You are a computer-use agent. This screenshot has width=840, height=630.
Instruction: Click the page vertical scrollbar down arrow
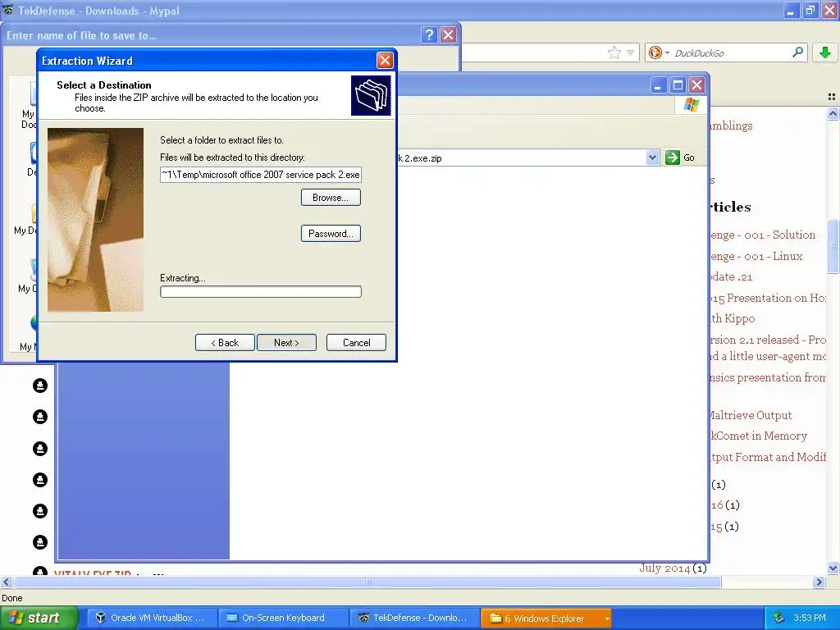[x=833, y=568]
